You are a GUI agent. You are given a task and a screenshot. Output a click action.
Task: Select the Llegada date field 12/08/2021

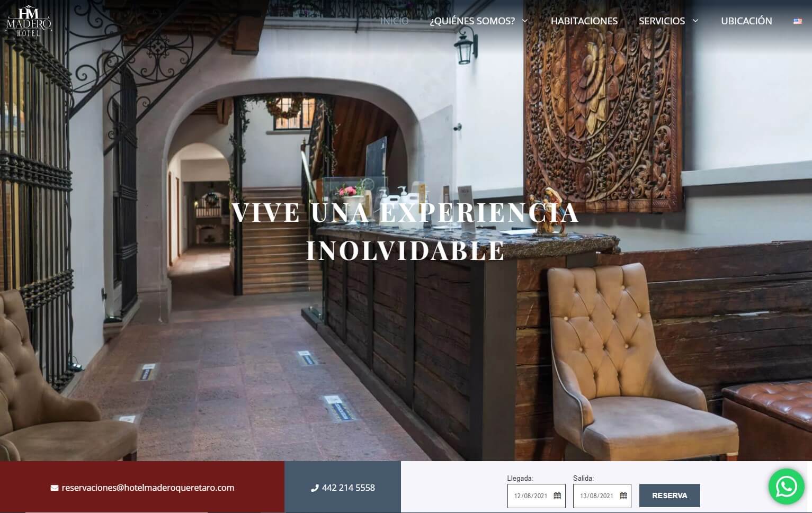click(537, 496)
